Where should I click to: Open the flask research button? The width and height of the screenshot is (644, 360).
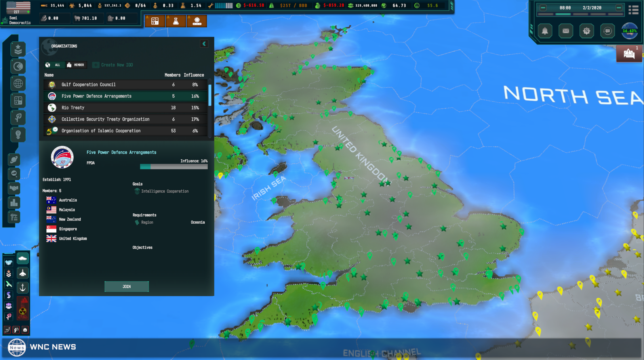(176, 21)
